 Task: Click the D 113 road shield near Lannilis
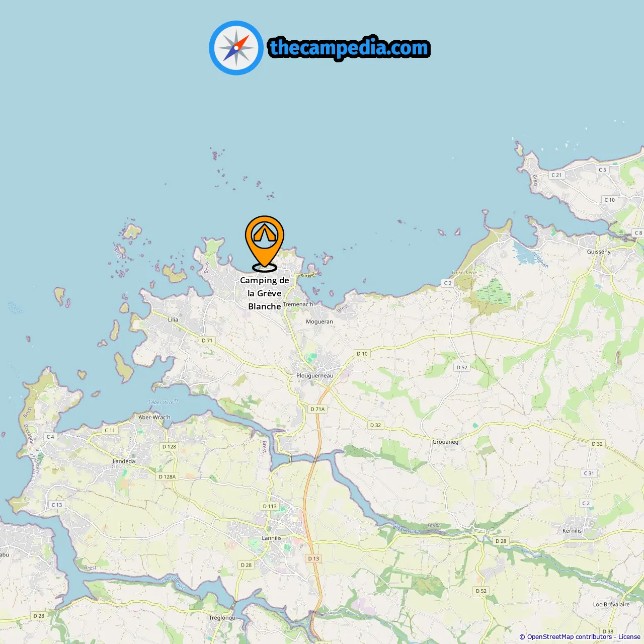pyautogui.click(x=270, y=506)
